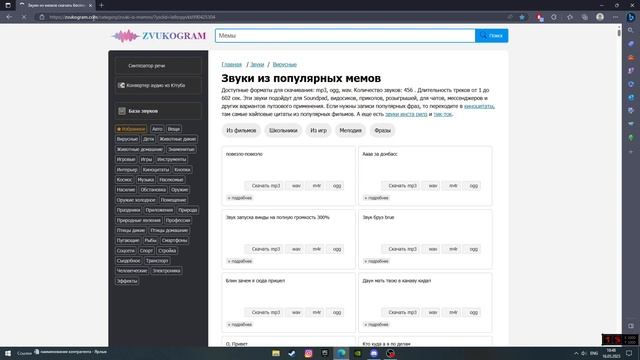Image resolution: width=640 pixels, height=360 pixels.
Task: Filter by Мелодия chip
Action: pos(350,131)
